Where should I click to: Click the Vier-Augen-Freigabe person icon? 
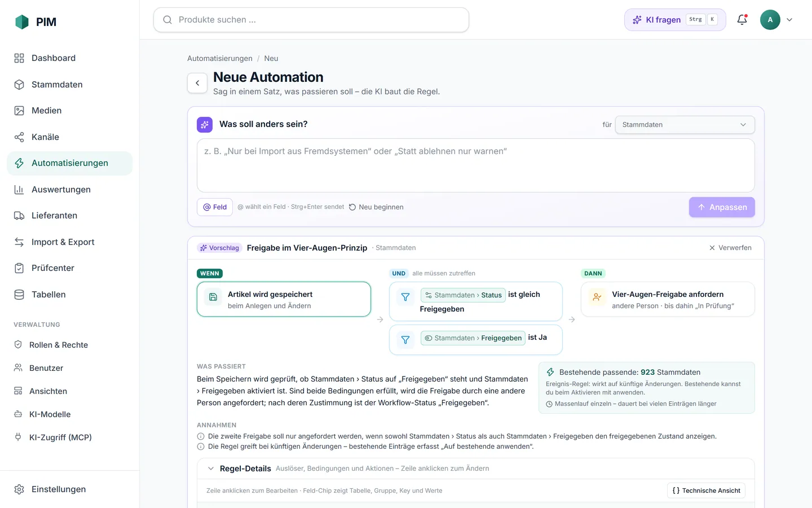click(x=597, y=297)
